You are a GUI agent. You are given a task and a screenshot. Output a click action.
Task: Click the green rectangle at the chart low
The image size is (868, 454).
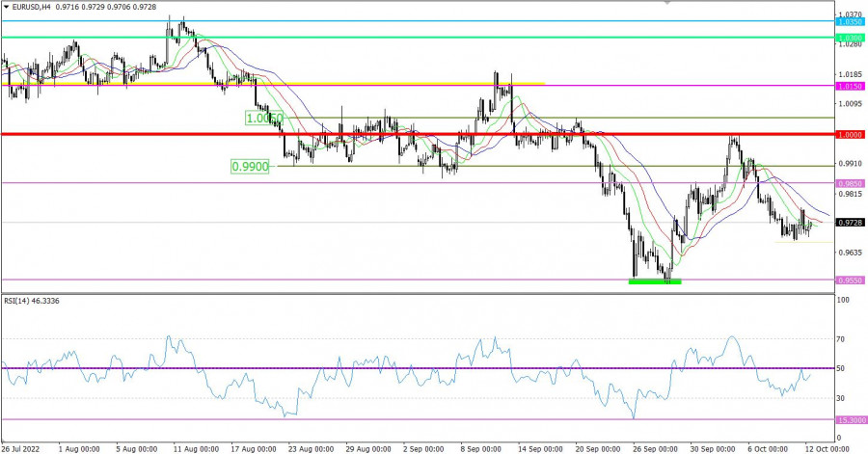(655, 281)
